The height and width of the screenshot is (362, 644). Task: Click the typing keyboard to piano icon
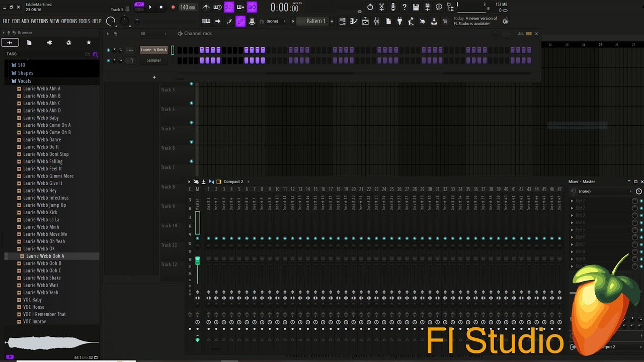pos(206,21)
